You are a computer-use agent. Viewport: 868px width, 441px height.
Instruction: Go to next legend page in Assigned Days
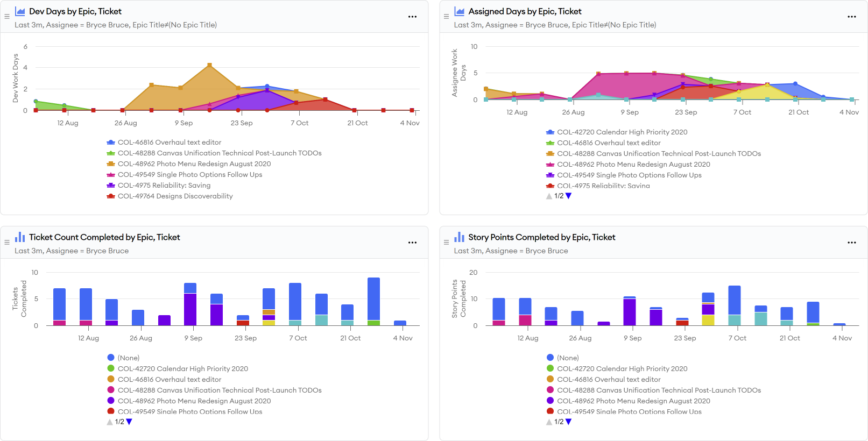pyautogui.click(x=569, y=196)
